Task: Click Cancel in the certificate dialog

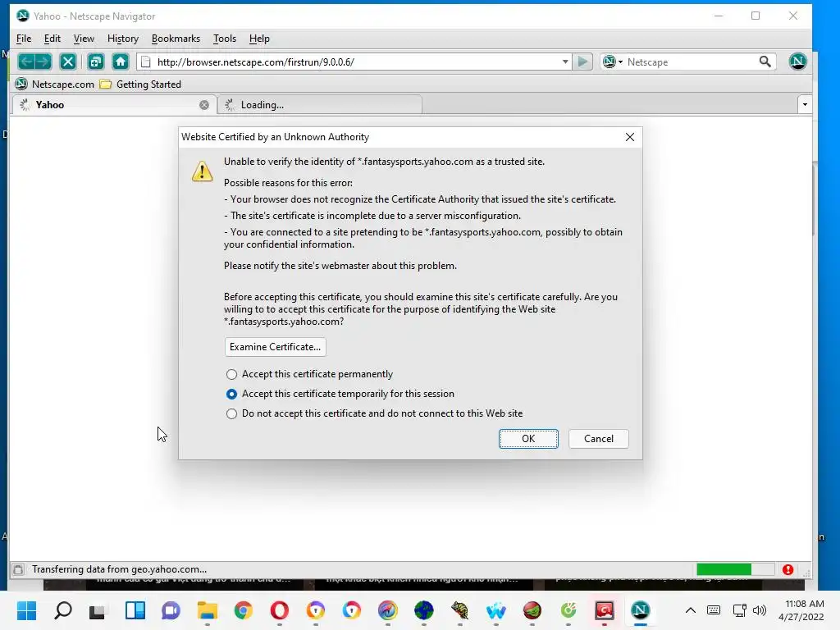Action: (598, 439)
